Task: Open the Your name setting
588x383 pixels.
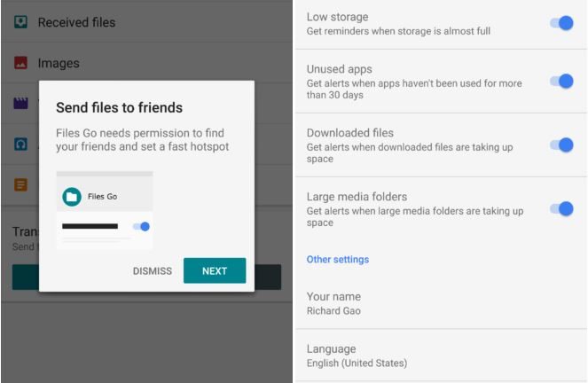Action: pyautogui.click(x=333, y=303)
